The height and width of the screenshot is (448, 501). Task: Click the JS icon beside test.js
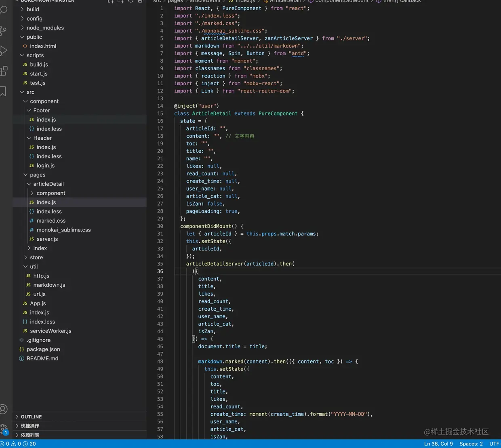pos(25,83)
